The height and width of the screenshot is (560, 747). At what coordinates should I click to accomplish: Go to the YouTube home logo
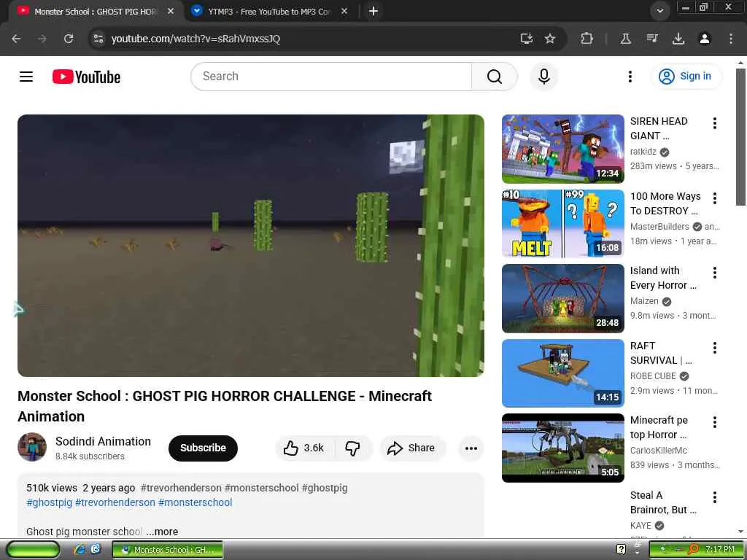click(86, 77)
